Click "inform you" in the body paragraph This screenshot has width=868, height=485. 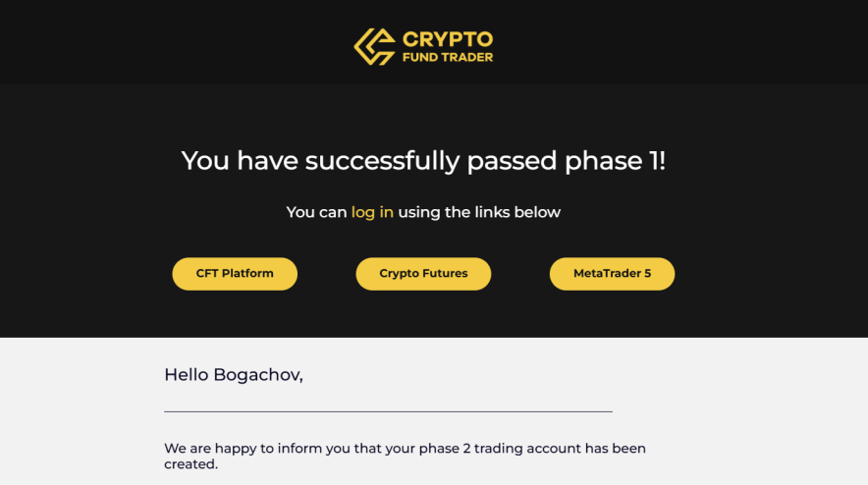tap(312, 449)
